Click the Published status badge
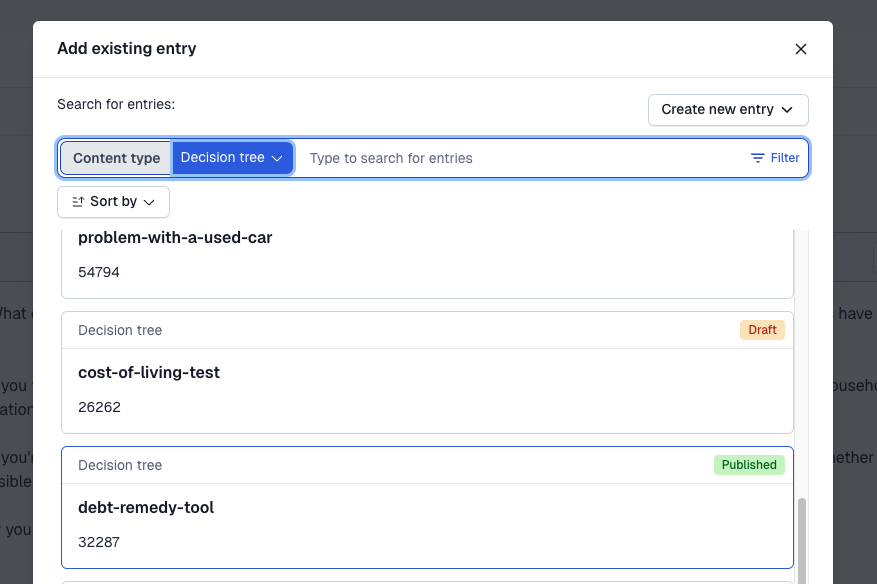The height and width of the screenshot is (584, 877). click(x=749, y=465)
